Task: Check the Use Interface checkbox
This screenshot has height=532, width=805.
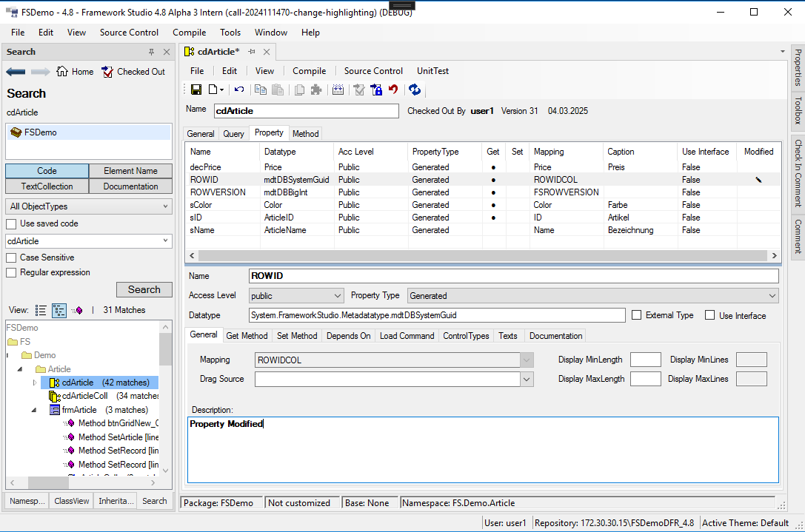Action: tap(710, 315)
